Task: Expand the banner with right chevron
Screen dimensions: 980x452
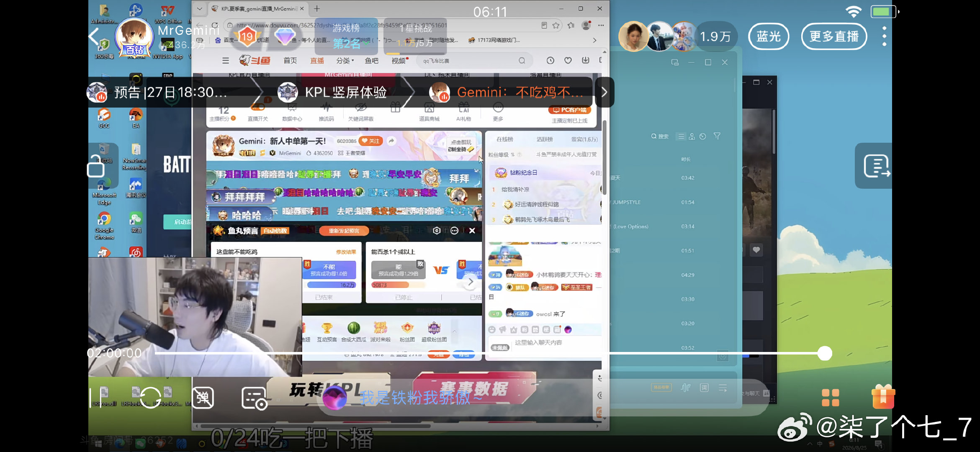Action: tap(604, 92)
